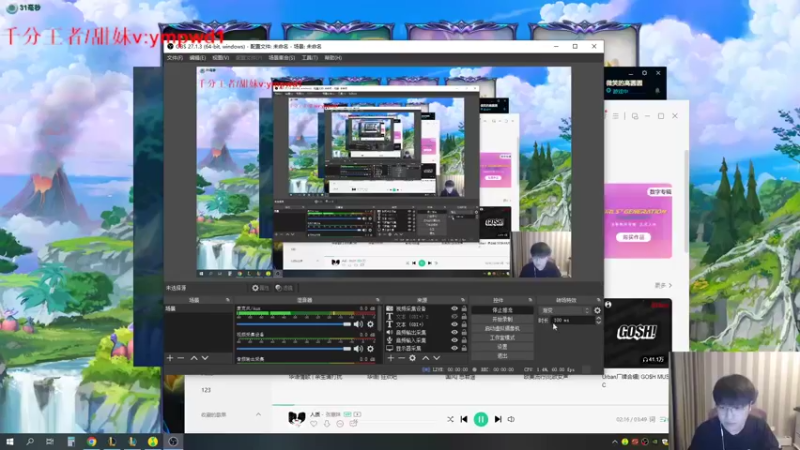Skip to next track in music player
Viewport: 800px width, 450px height.
pyautogui.click(x=498, y=419)
